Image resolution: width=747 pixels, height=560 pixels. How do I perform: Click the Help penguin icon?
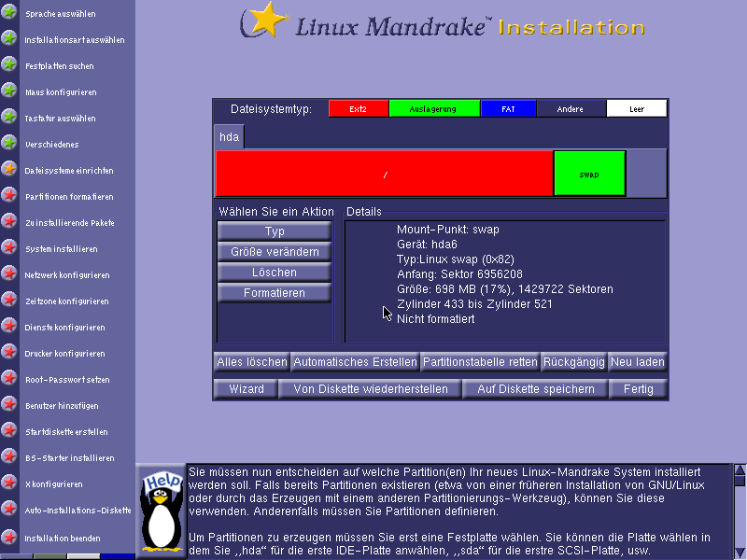pos(162,511)
